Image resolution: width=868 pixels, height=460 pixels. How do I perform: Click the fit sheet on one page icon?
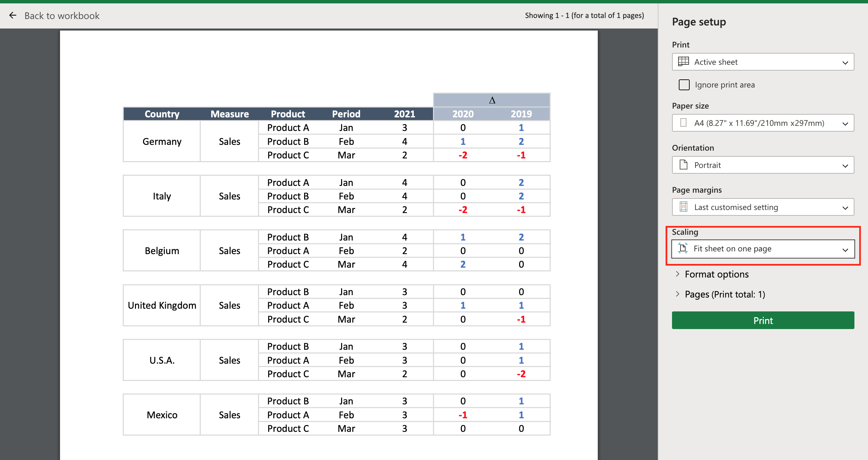click(684, 248)
